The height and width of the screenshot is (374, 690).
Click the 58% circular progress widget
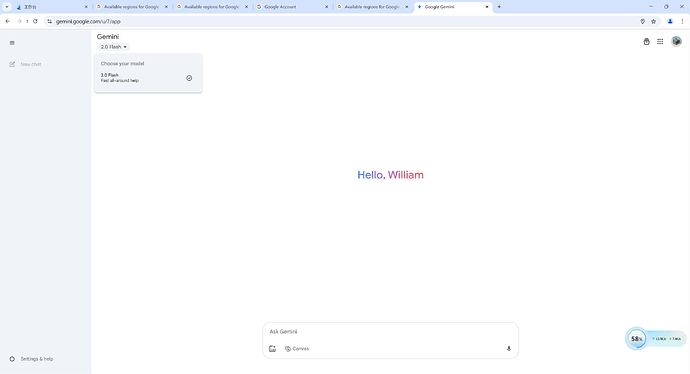point(636,339)
